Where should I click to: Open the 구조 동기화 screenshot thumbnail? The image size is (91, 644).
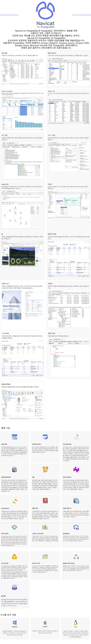22,359
